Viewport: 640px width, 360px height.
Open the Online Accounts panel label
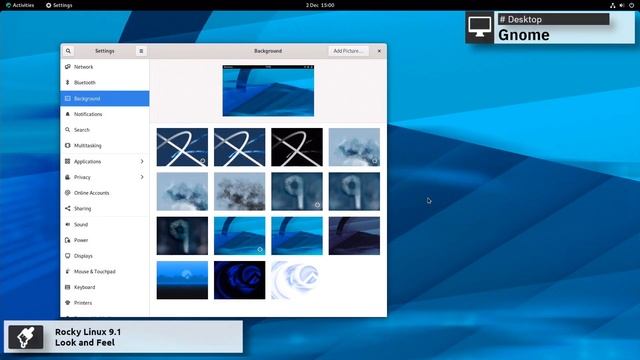tap(92, 193)
